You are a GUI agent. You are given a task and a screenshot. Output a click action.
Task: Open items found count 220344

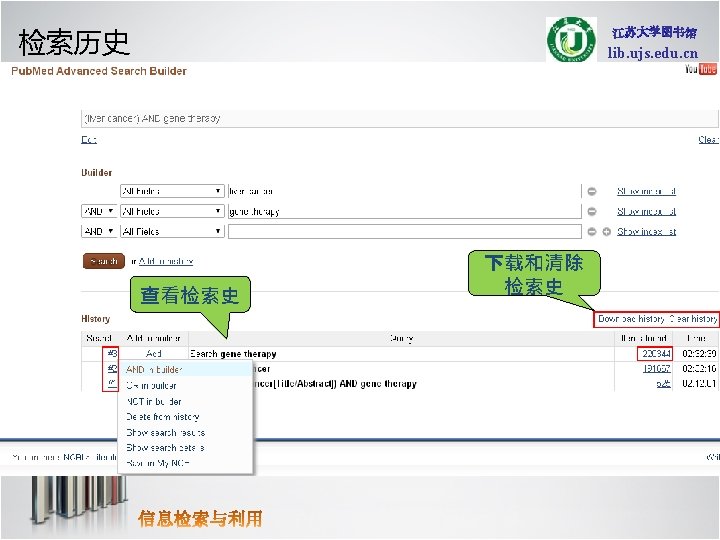tap(656, 354)
